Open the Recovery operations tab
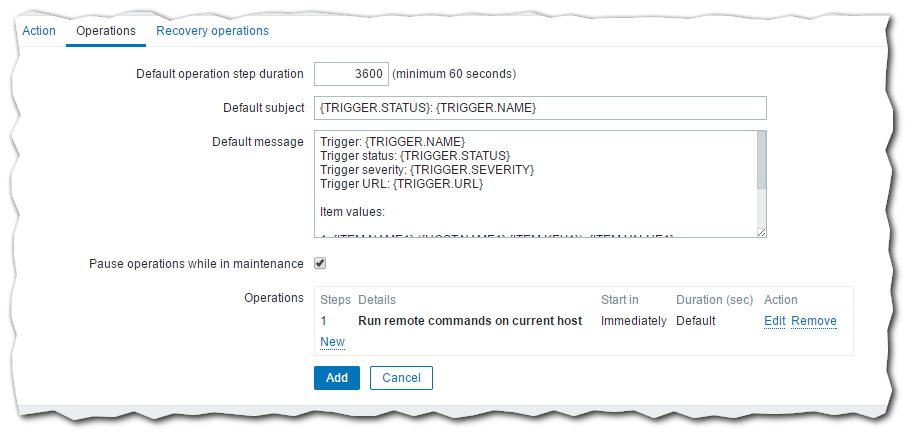This screenshot has width=912, height=439. pyautogui.click(x=212, y=31)
